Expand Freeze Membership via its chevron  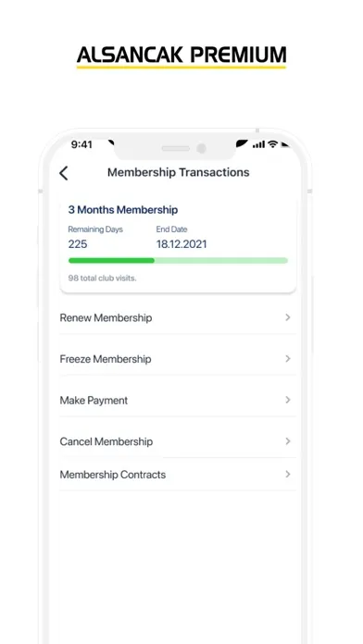(288, 359)
